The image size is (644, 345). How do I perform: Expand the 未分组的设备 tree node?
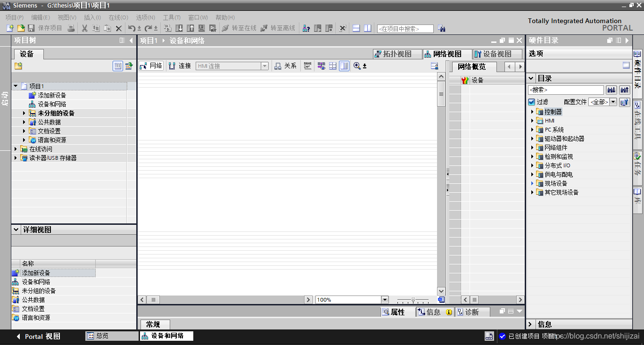tap(25, 113)
